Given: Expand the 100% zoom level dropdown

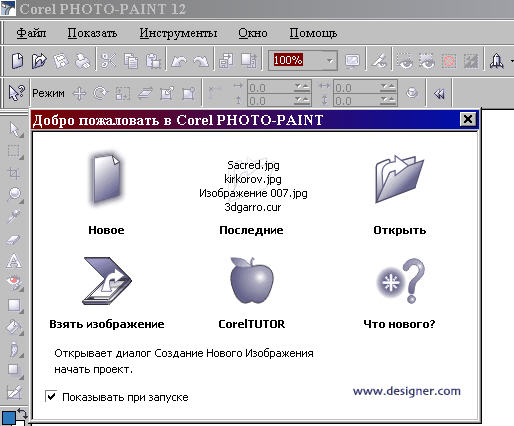Looking at the screenshot, I should pos(330,61).
